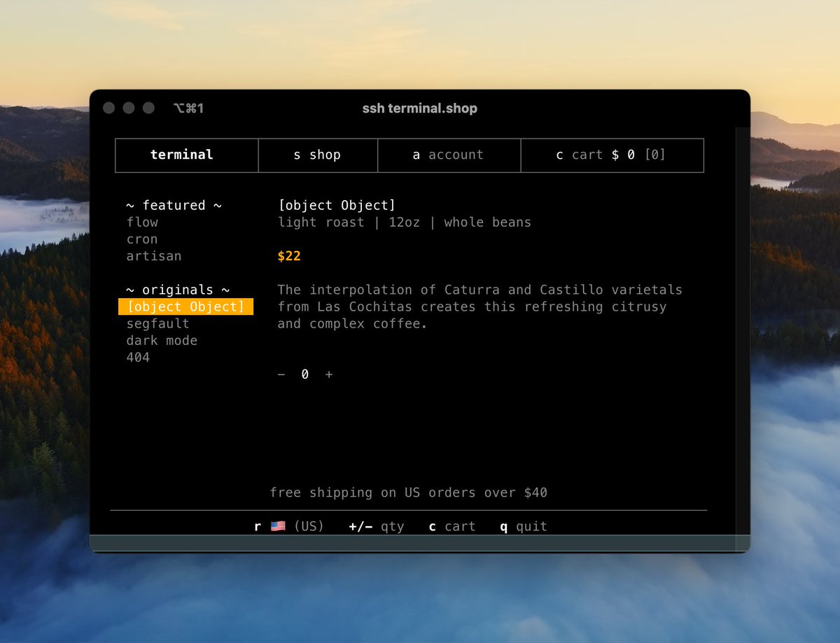Click the ⌥⌘1 shortcut label in title bar
The width and height of the screenshot is (840, 643).
pos(188,108)
